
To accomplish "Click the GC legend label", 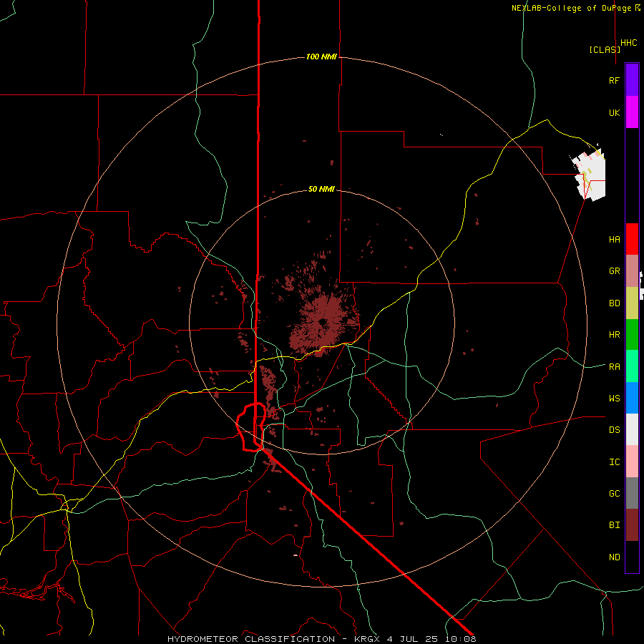I will (614, 493).
